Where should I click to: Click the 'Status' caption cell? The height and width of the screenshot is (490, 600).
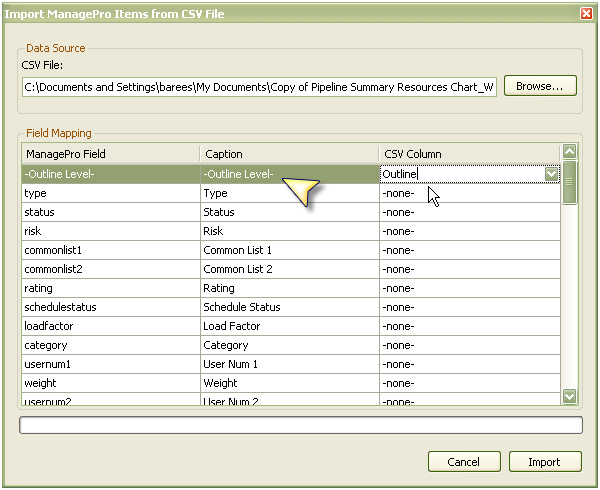pos(290,212)
